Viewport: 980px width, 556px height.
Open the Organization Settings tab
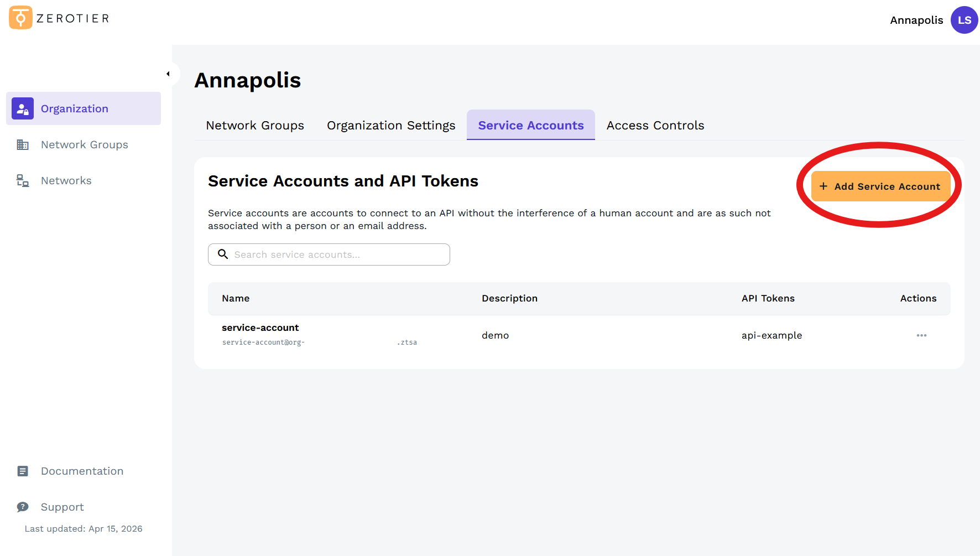pos(391,125)
